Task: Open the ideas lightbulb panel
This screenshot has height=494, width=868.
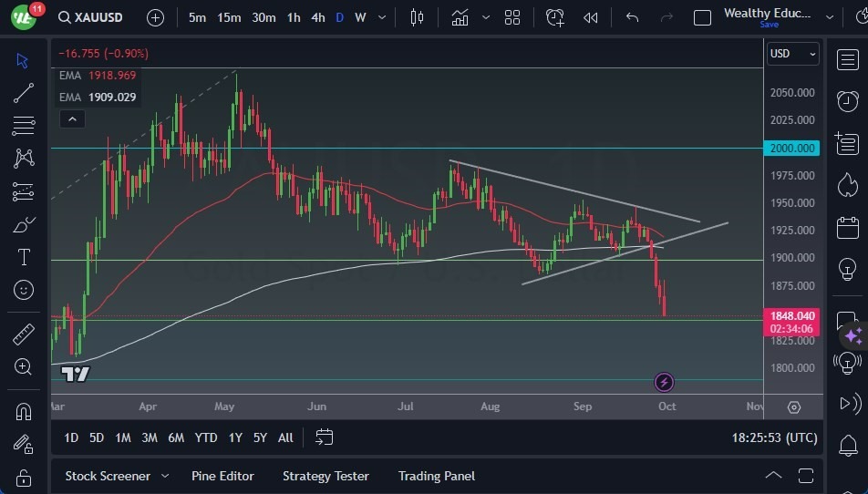Action: pos(848,270)
